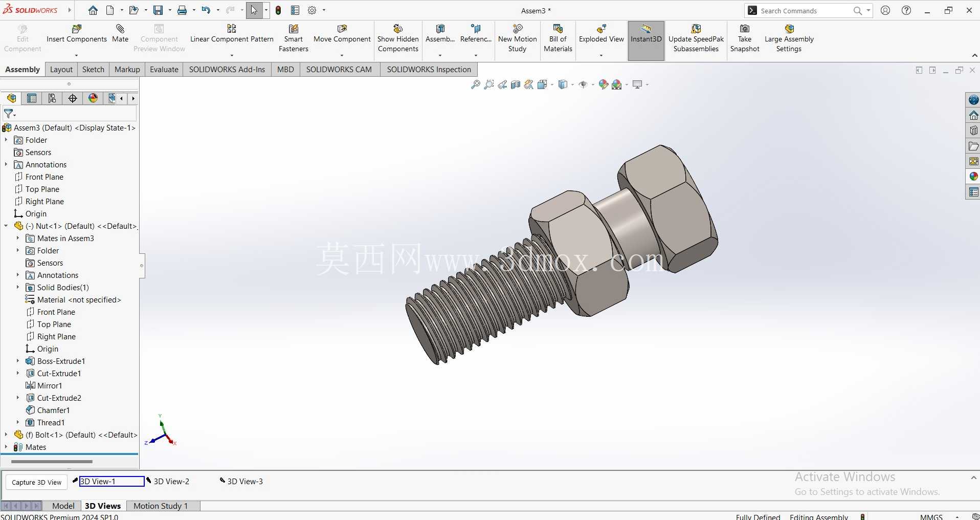Expand the Mates folder
Viewport: 980px width, 520px height.
pos(6,447)
